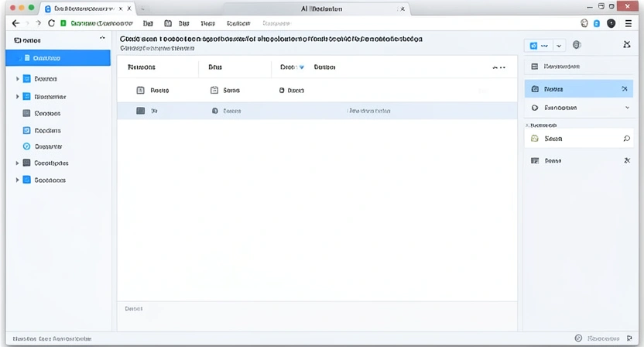Open the chevron dropdown beside blue panel button
The height and width of the screenshot is (347, 644).
559,46
